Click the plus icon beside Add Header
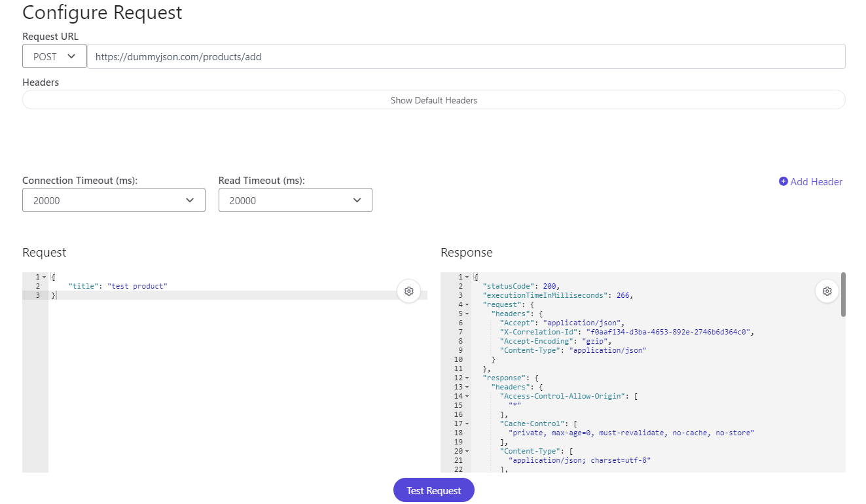866x504 pixels. (783, 181)
